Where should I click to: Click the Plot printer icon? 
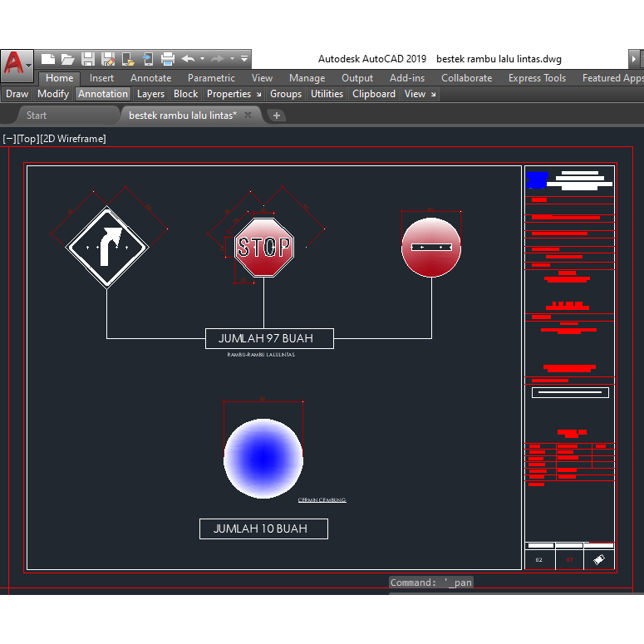click(168, 59)
